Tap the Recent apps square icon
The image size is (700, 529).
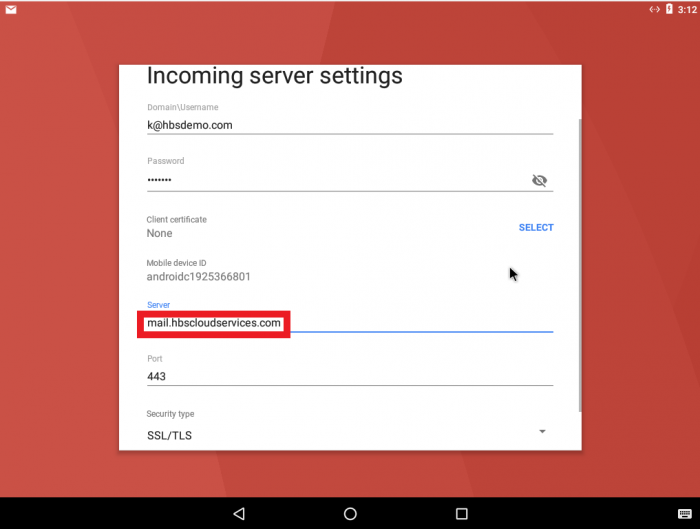(462, 513)
